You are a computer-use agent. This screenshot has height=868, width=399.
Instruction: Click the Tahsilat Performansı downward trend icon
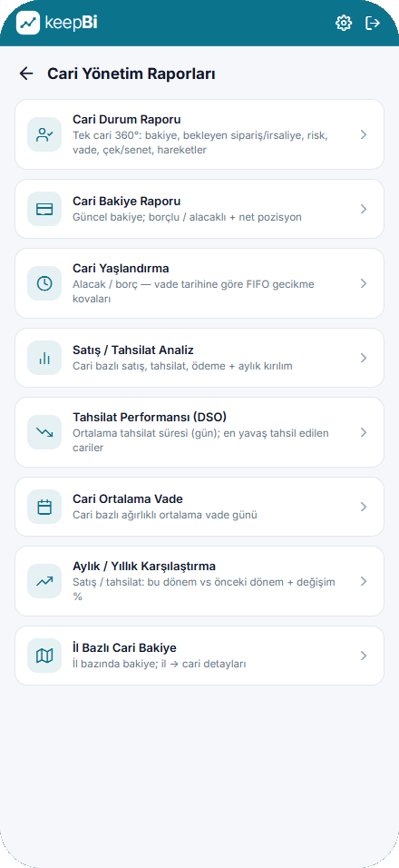pos(44,432)
